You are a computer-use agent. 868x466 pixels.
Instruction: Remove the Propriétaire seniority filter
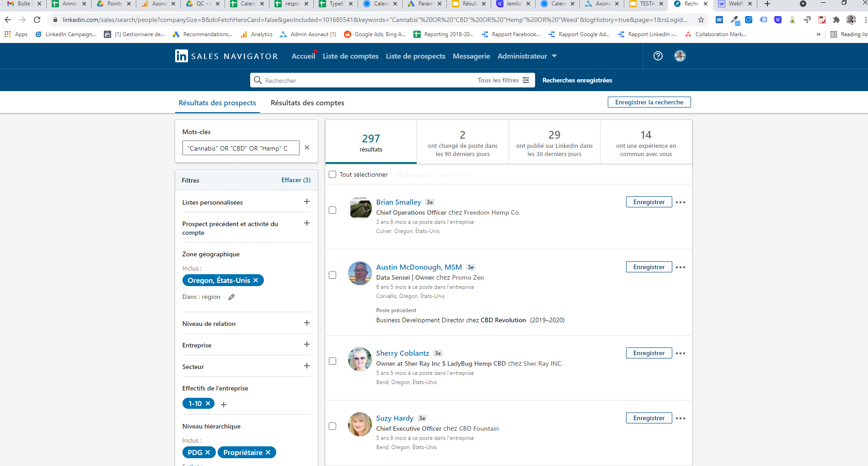tap(268, 452)
